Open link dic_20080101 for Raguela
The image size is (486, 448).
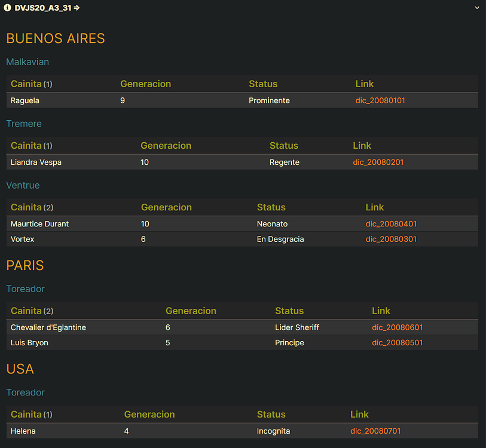(380, 100)
